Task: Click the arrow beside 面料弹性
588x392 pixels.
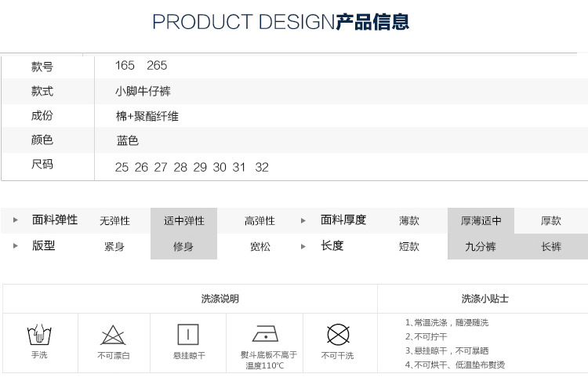Action: (x=16, y=220)
